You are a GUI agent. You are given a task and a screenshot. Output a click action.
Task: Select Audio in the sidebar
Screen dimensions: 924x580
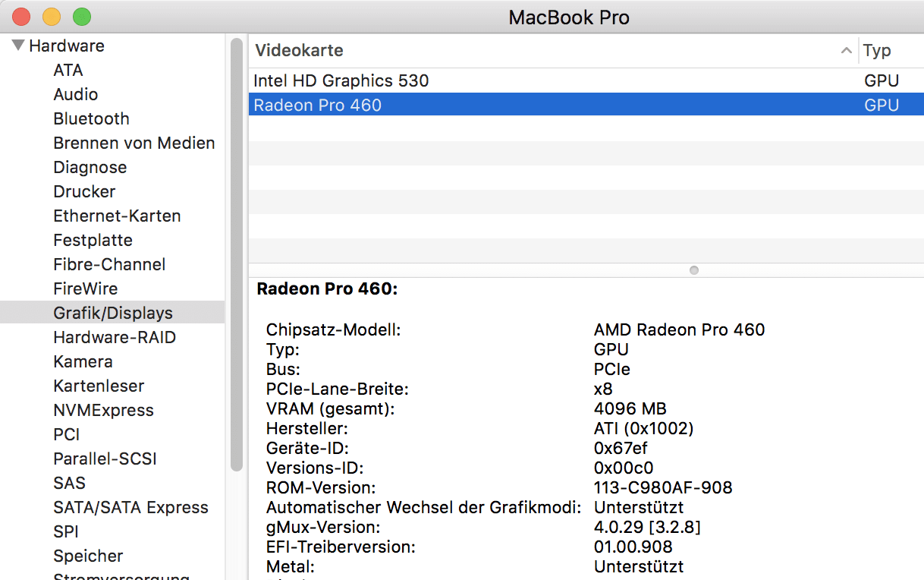pyautogui.click(x=76, y=94)
